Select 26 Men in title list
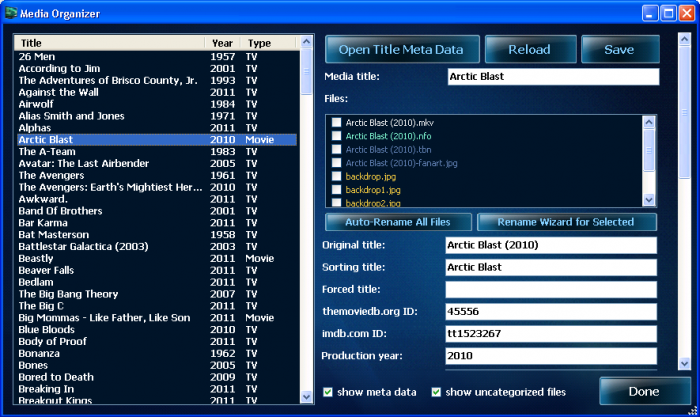Image resolution: width=700 pixels, height=417 pixels. pyautogui.click(x=157, y=56)
